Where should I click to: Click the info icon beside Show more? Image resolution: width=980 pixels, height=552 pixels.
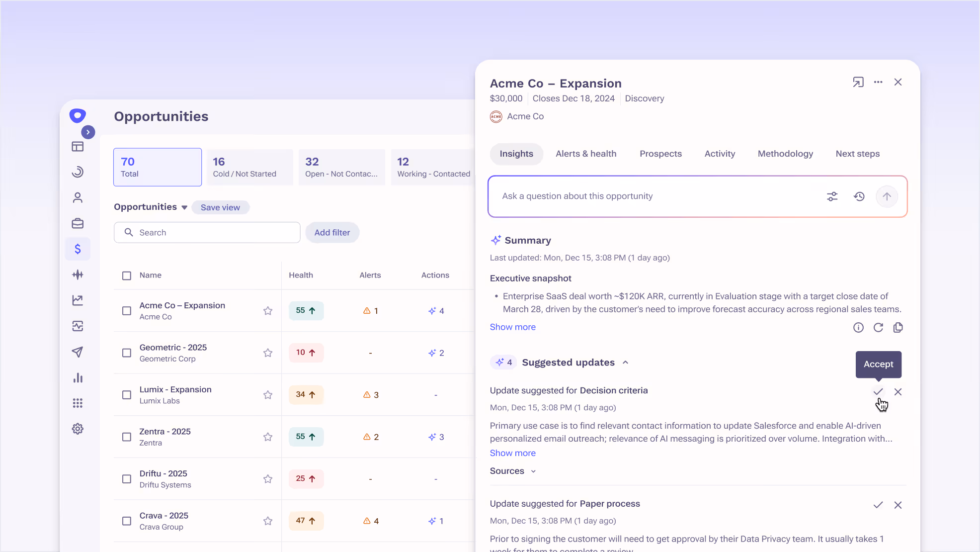tap(858, 327)
